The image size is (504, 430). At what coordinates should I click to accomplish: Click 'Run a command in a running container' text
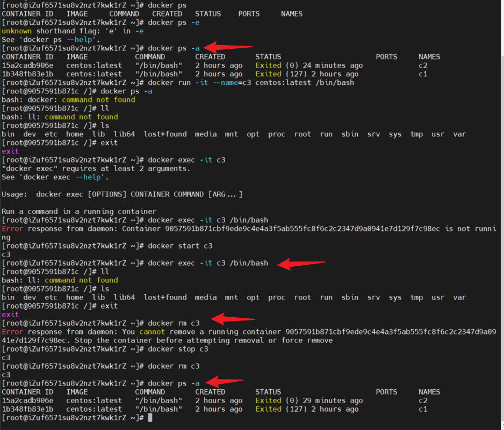click(79, 212)
